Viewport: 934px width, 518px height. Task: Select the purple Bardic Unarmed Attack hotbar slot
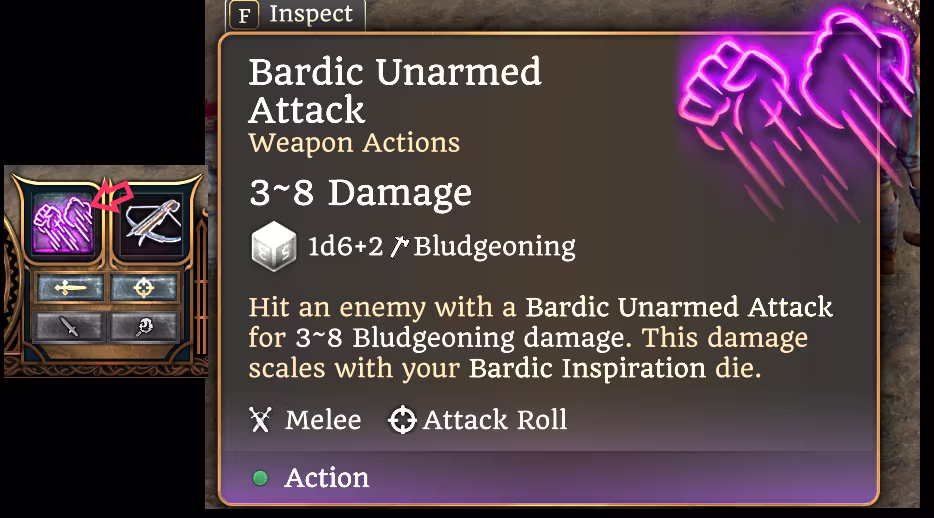(64, 223)
